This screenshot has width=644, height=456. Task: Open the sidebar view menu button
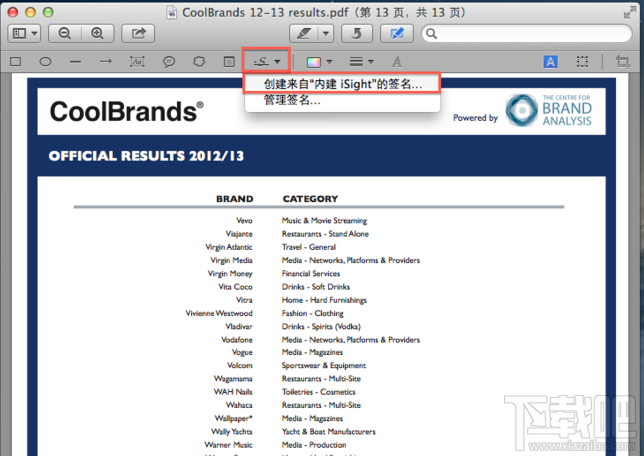click(x=24, y=33)
